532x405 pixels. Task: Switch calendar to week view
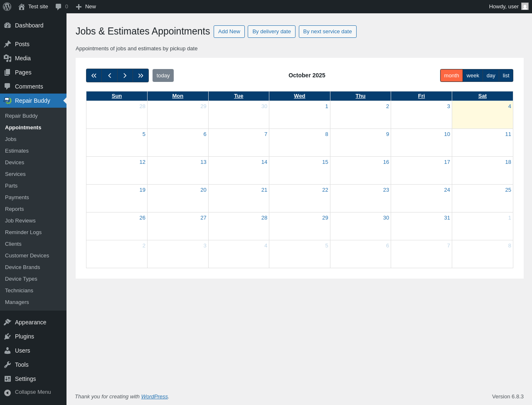(x=473, y=76)
